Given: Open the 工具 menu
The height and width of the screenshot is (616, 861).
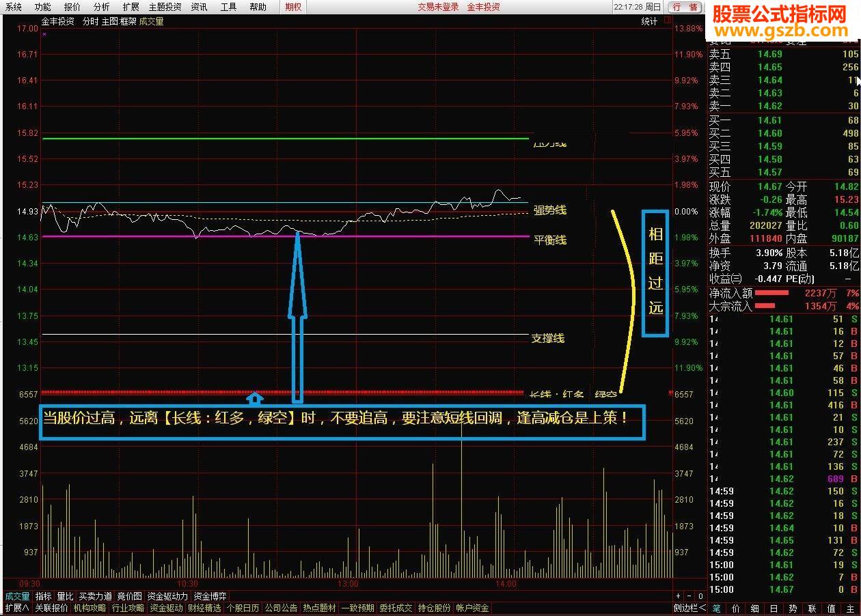Looking at the screenshot, I should 228,7.
